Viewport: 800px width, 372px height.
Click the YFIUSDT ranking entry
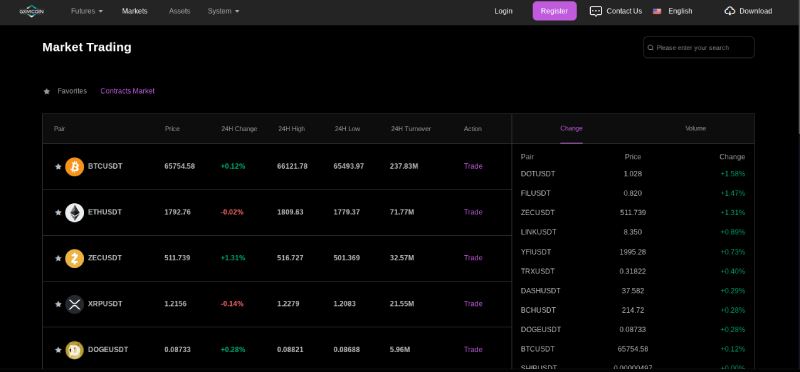[633, 252]
